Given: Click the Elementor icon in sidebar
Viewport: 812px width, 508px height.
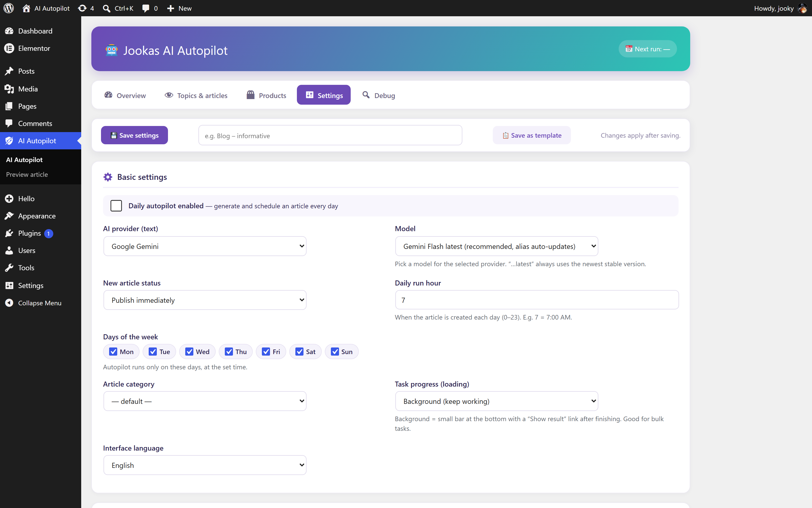Looking at the screenshot, I should pyautogui.click(x=9, y=48).
